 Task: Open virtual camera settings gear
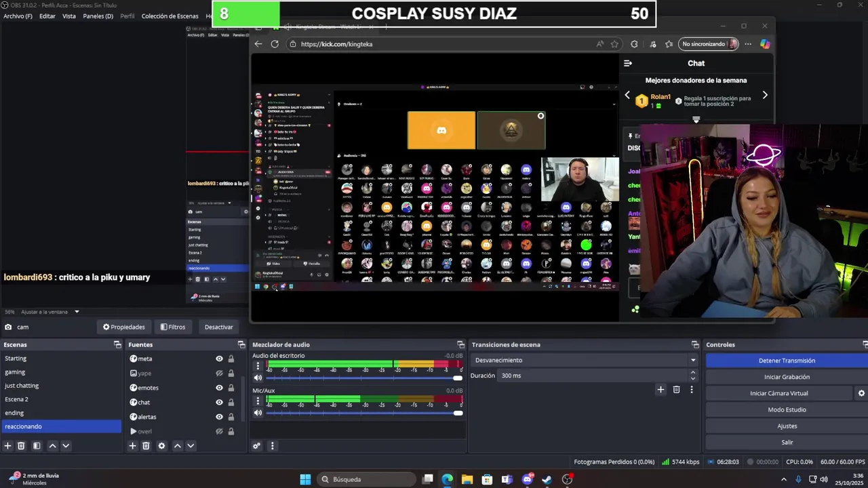pos(861,393)
